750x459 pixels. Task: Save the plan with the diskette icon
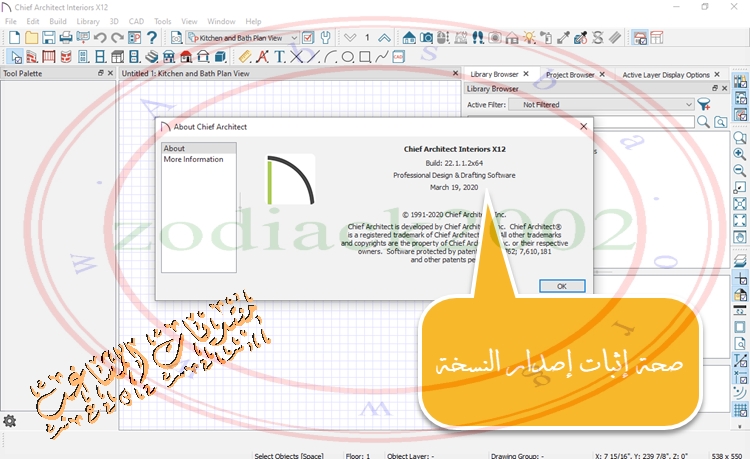click(x=48, y=37)
